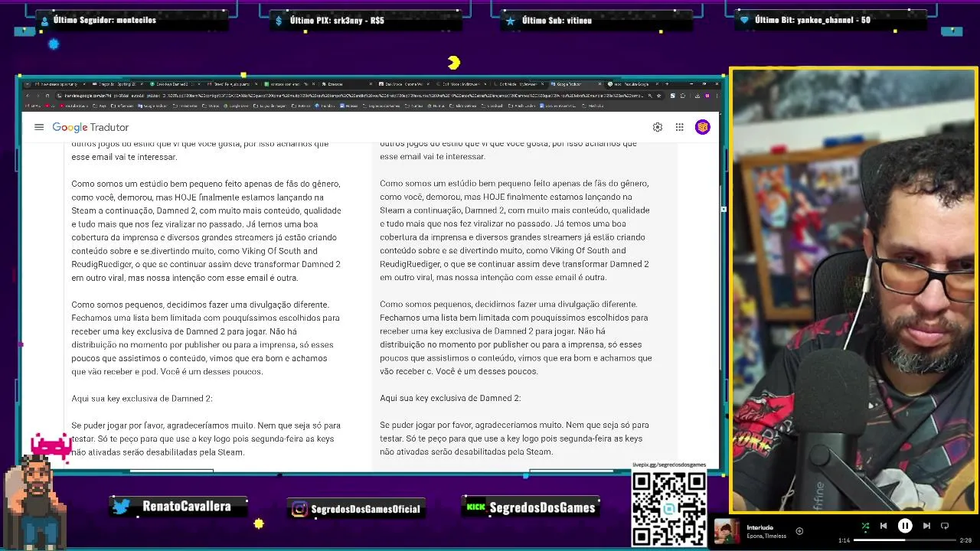Click the SegredosDosGamesOficial Instagram label

(x=356, y=508)
